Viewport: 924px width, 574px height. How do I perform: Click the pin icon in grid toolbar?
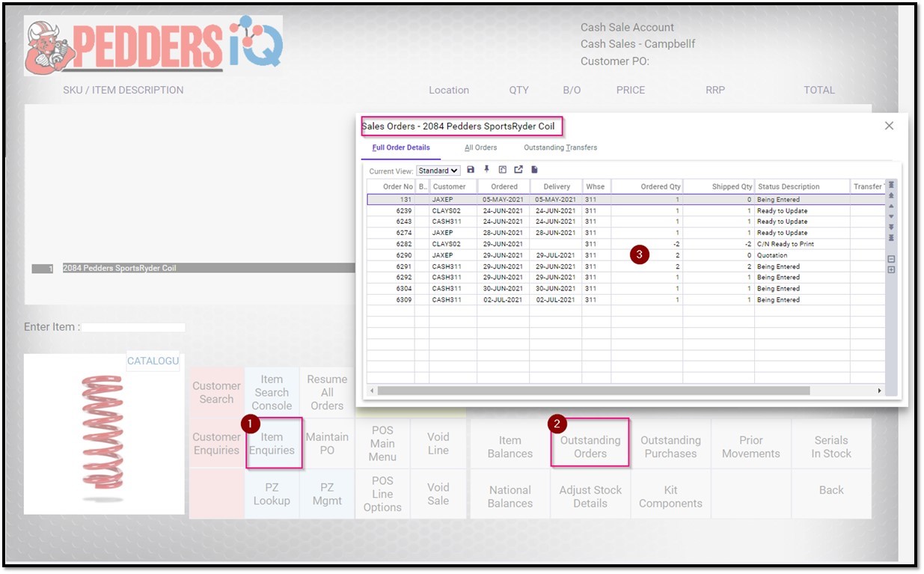(x=487, y=170)
